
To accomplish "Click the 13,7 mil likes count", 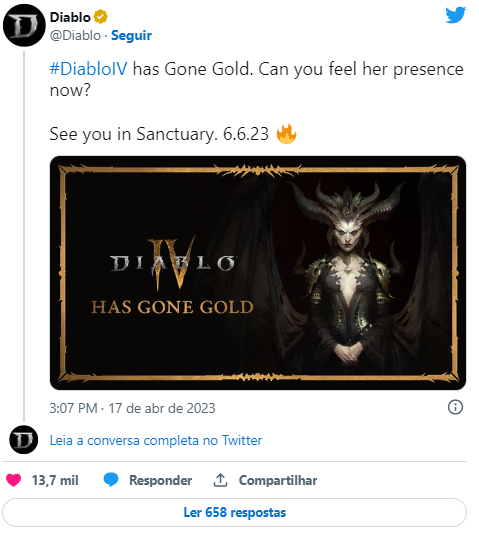I will [55, 480].
